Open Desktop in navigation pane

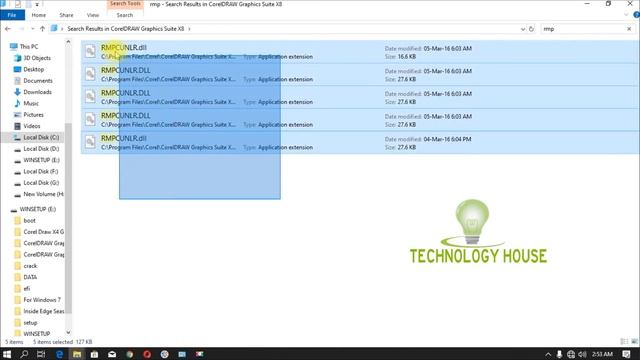click(x=33, y=69)
